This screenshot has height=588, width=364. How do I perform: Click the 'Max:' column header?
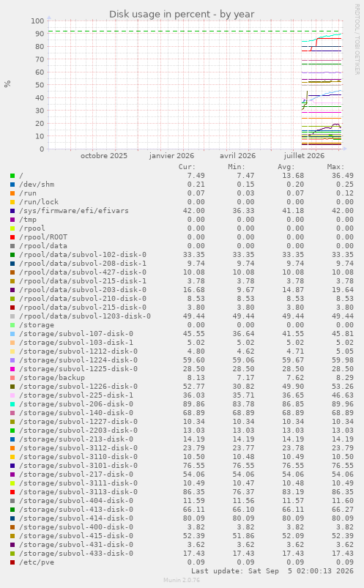335,167
